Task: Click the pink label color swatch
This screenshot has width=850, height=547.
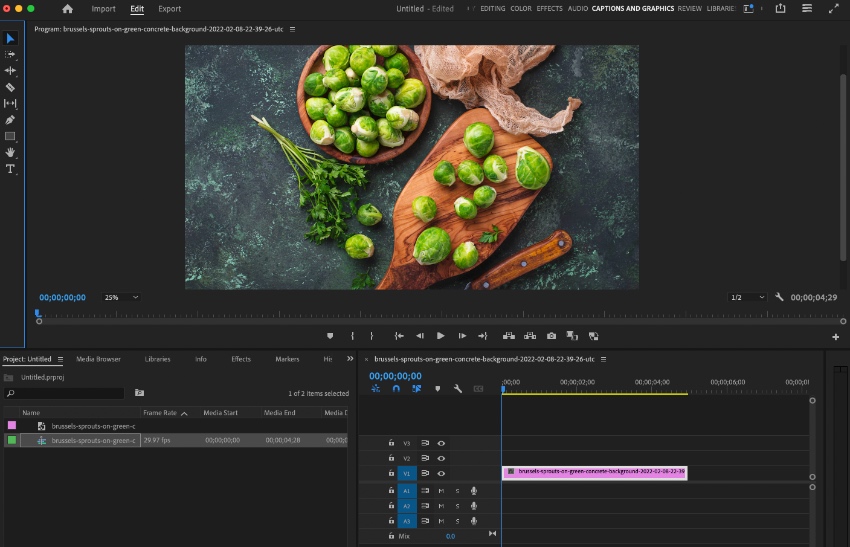Action: [x=12, y=426]
